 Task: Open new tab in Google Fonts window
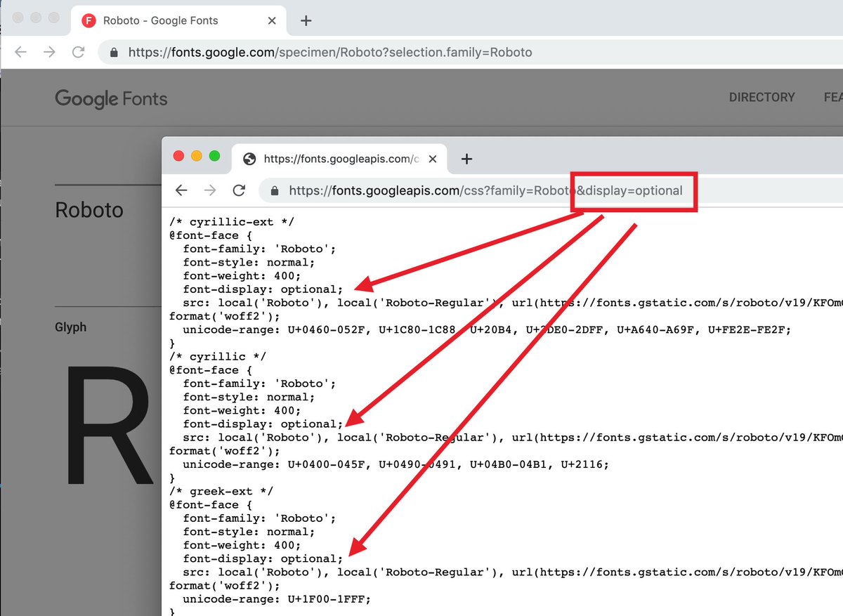(x=306, y=20)
